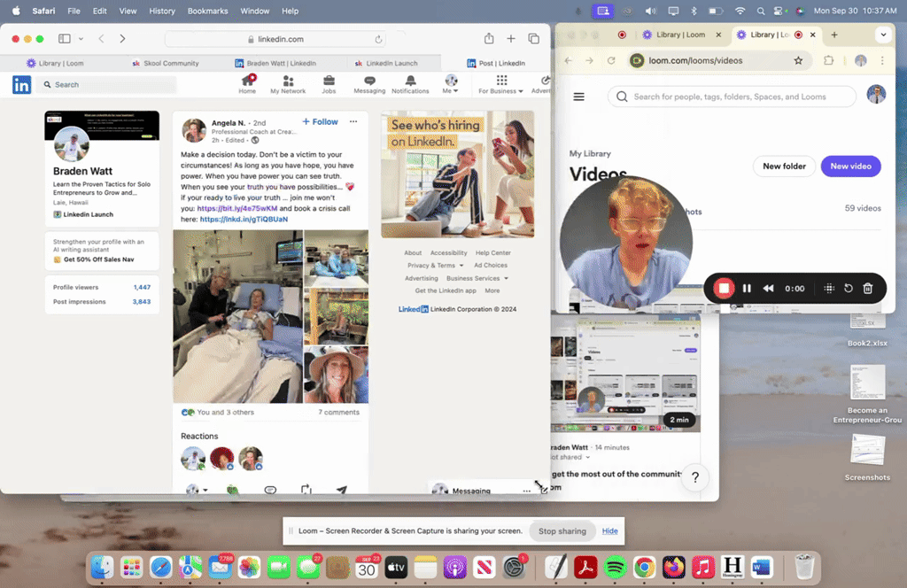Switch to LinkedIn Launch Safari tab
Image resolution: width=907 pixels, height=588 pixels.
coord(386,63)
